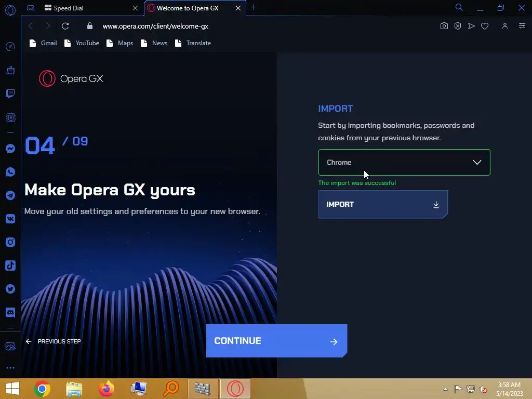View site security lock icon
Screen dimensions: 532x399
click(90, 26)
